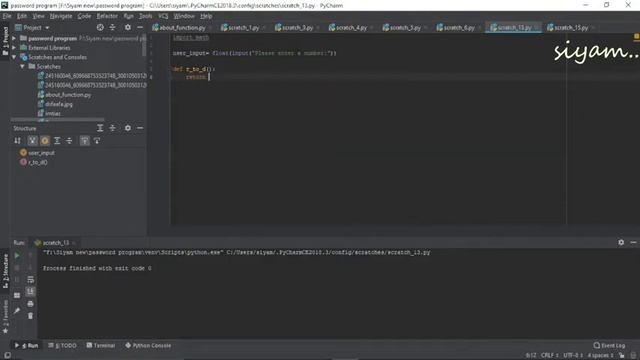Toggle autoscroll to source in Structure toolbar
The height and width of the screenshot is (360, 640).
pos(84,141)
